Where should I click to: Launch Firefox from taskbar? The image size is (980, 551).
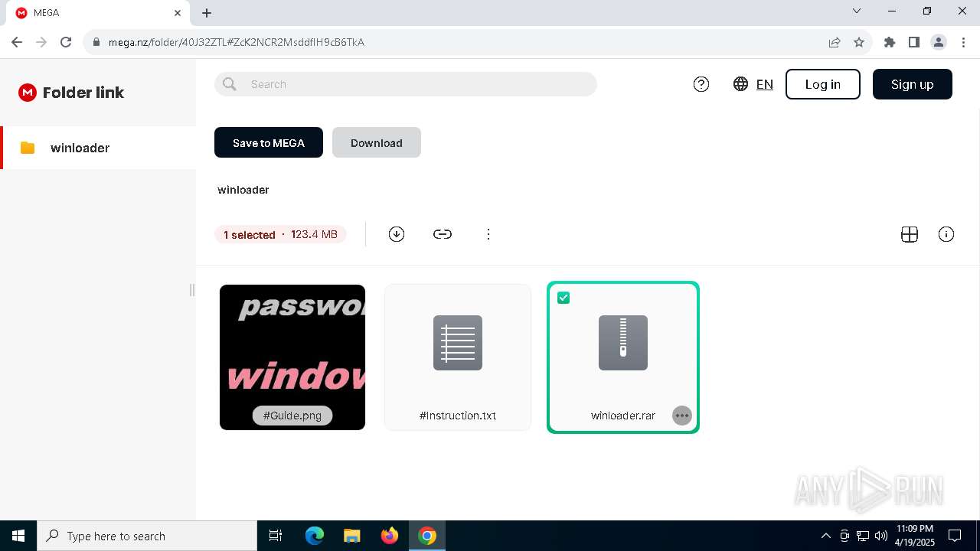click(390, 536)
